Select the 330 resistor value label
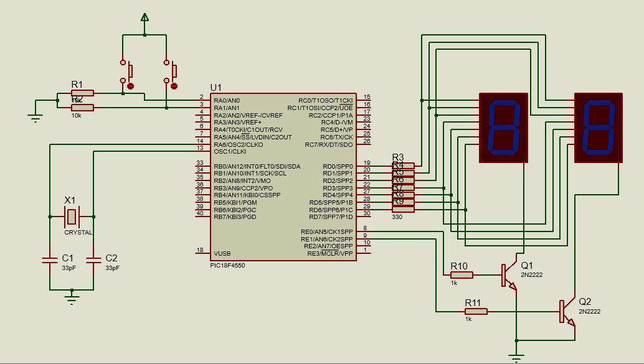This screenshot has height=364, width=644. tap(397, 217)
